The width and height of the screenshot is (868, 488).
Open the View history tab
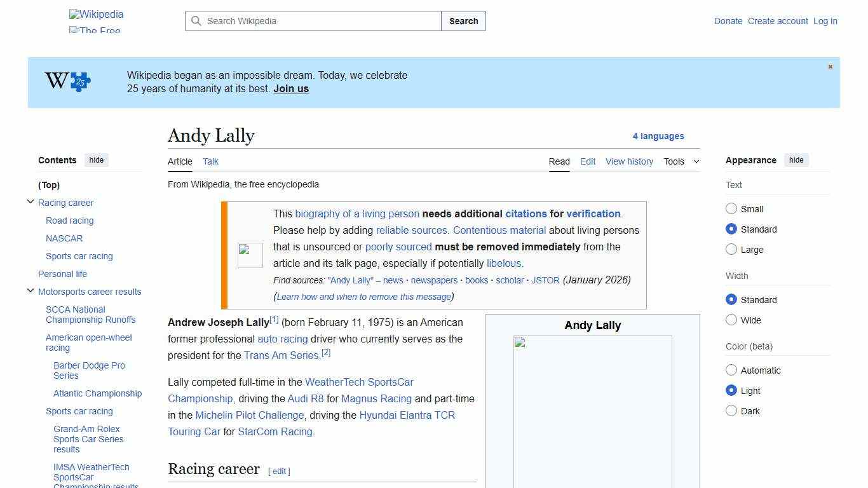629,161
